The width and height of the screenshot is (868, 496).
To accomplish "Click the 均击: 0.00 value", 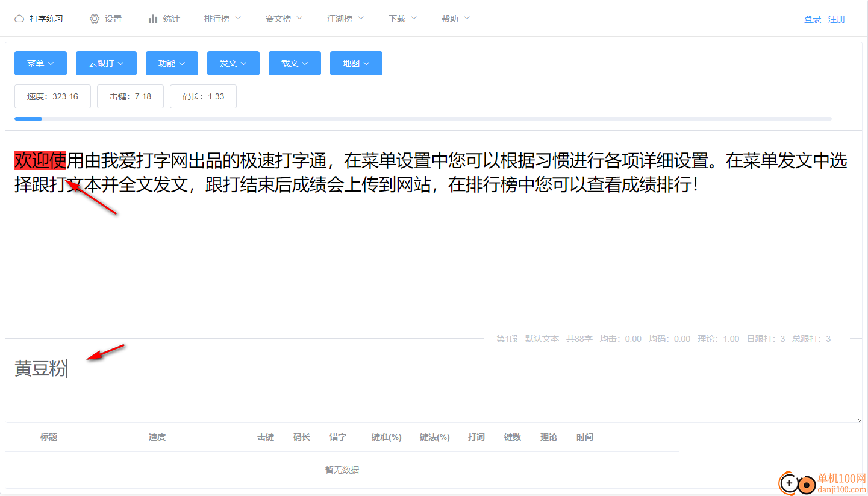I will pos(620,339).
